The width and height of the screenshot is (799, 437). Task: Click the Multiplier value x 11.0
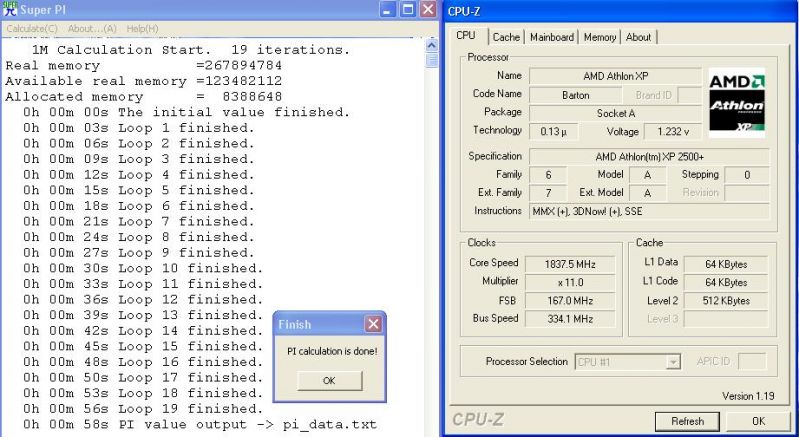(x=570, y=282)
